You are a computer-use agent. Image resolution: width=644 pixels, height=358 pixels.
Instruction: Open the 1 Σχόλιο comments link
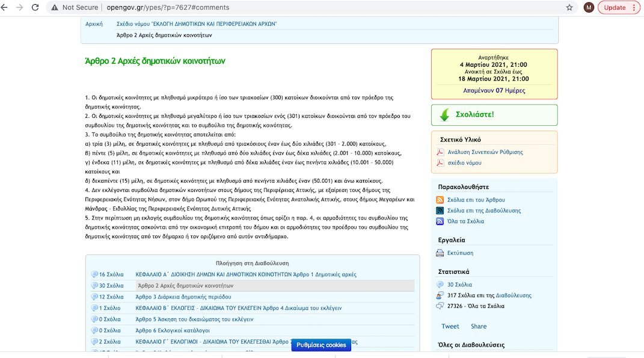click(x=109, y=308)
